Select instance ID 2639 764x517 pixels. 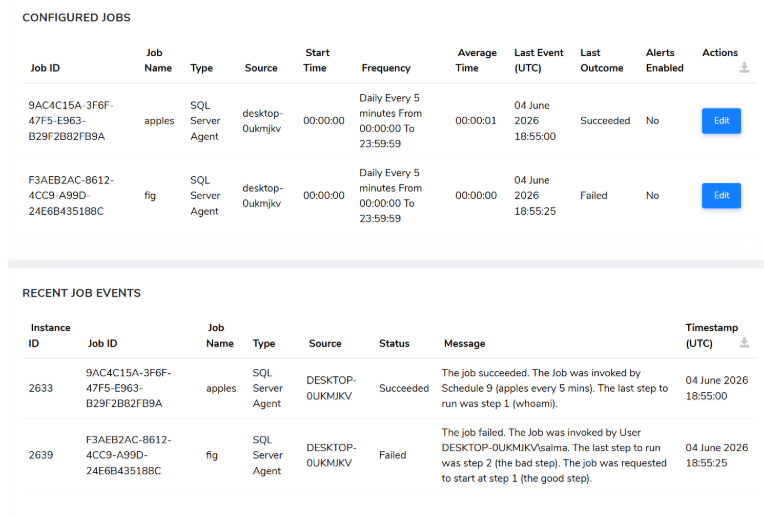40,455
